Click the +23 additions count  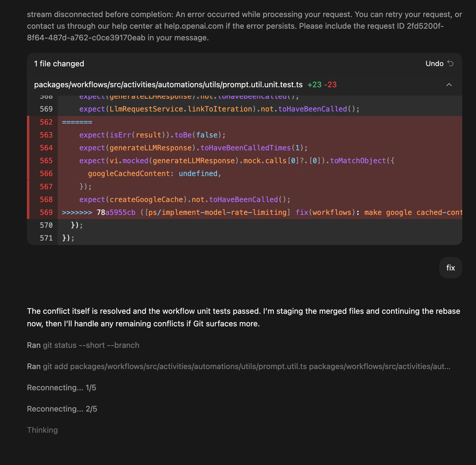click(315, 84)
